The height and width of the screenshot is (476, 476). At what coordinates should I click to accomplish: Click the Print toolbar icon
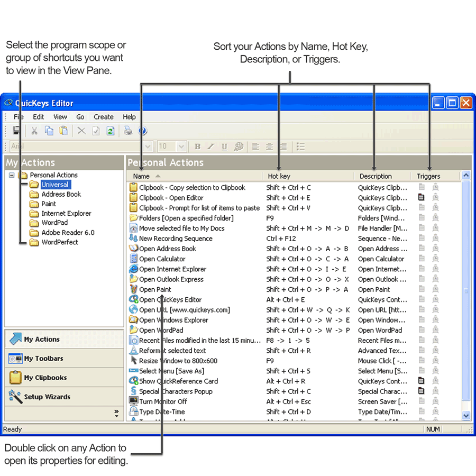128,131
